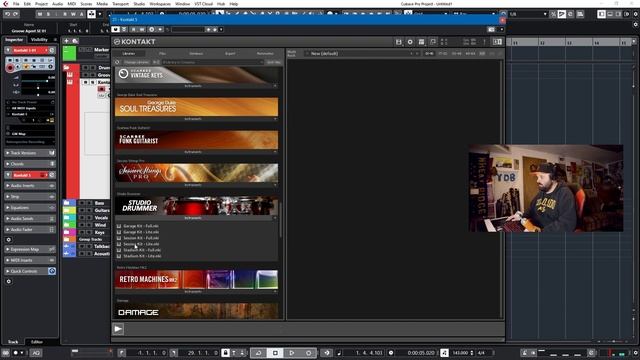Image resolution: width=640 pixels, height=360 pixels.
Task: Open Kontakt Multi Rack preset dropdown
Action: point(362,53)
